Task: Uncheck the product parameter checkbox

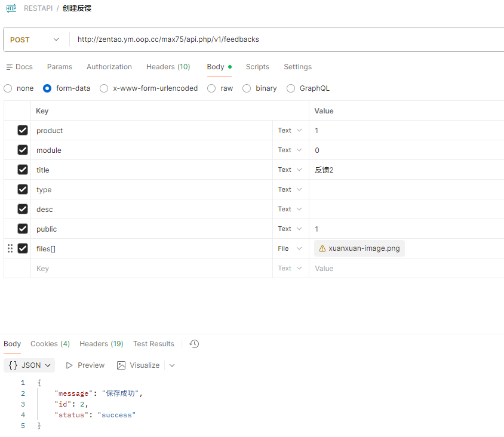Action: tap(23, 130)
